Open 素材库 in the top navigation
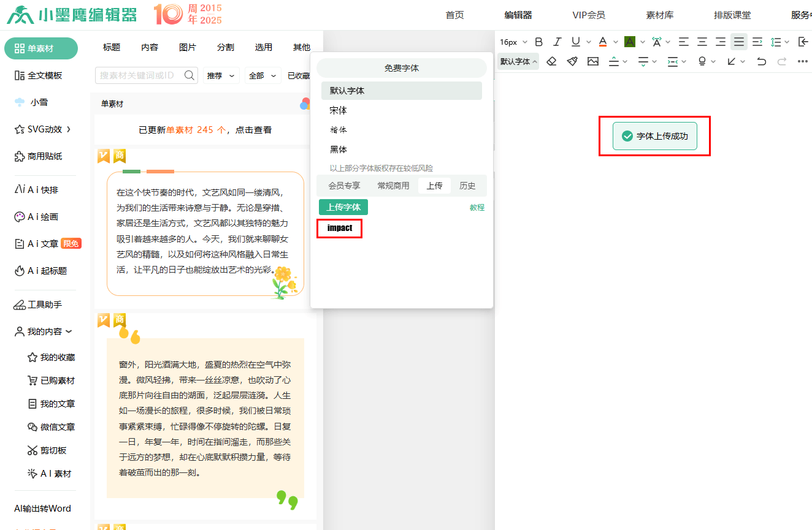The height and width of the screenshot is (530, 812). pyautogui.click(x=659, y=15)
